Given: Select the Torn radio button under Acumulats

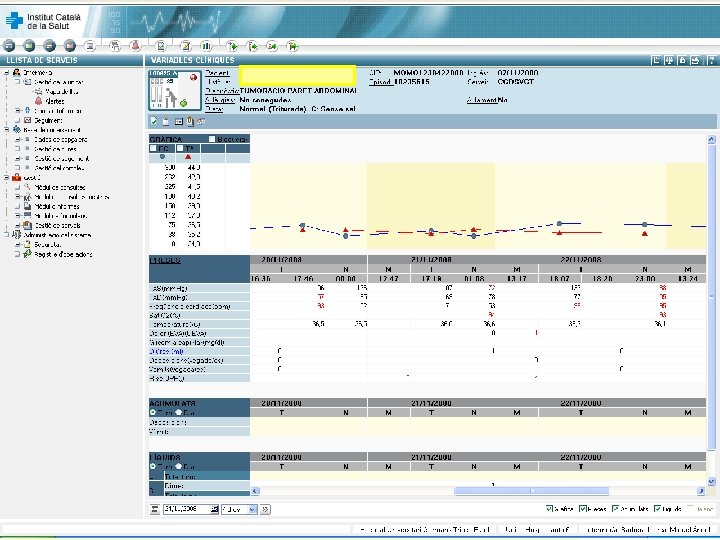Looking at the screenshot, I should (153, 412).
